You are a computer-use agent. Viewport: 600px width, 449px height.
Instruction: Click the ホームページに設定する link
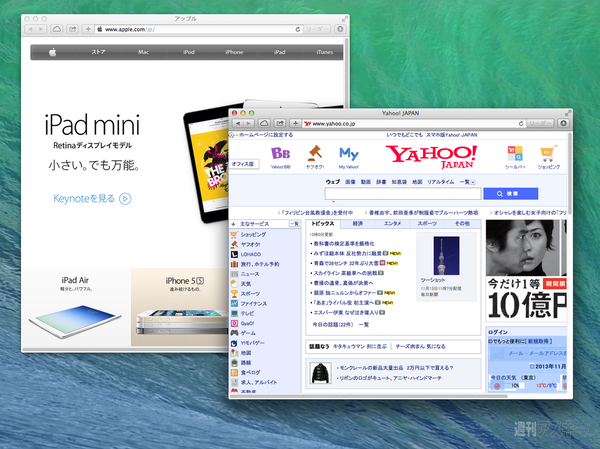click(266, 135)
